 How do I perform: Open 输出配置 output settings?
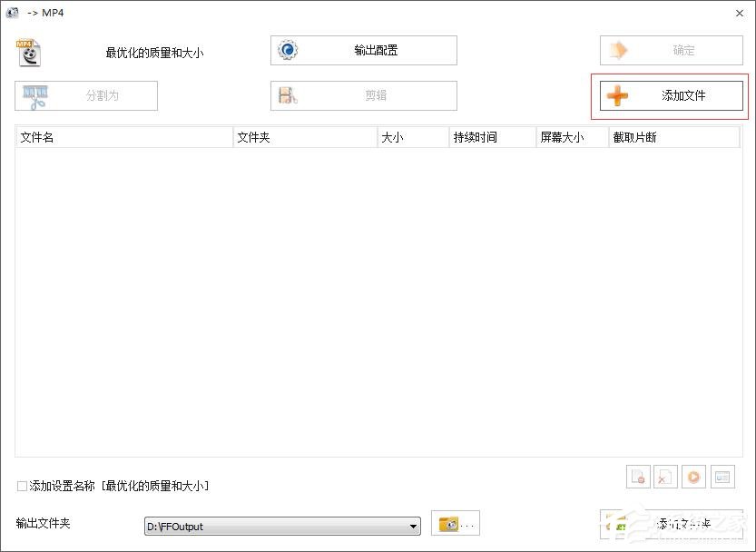point(364,50)
